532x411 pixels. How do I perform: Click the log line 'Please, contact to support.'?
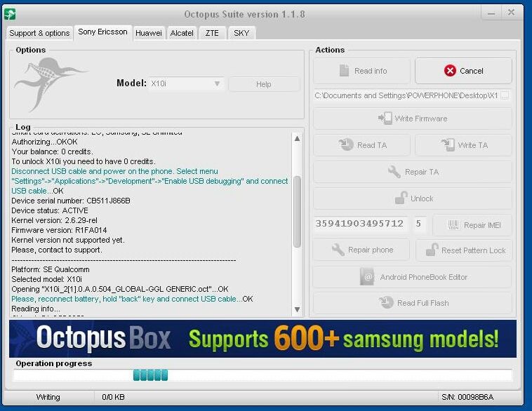pos(57,250)
